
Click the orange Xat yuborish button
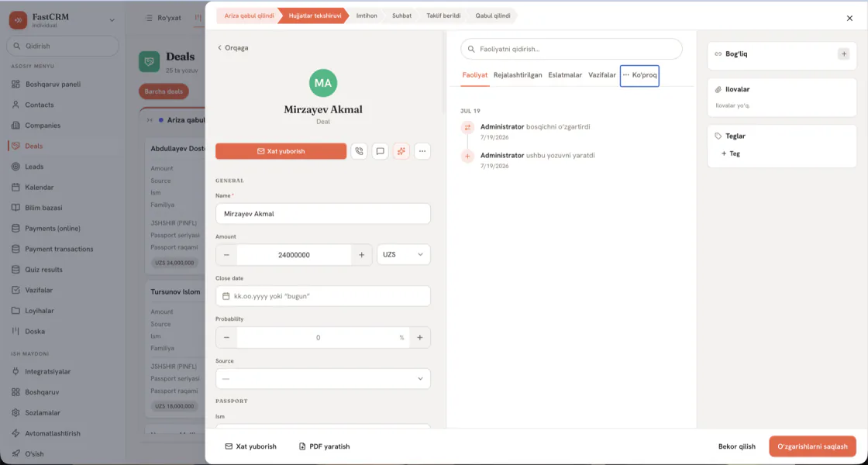(281, 151)
